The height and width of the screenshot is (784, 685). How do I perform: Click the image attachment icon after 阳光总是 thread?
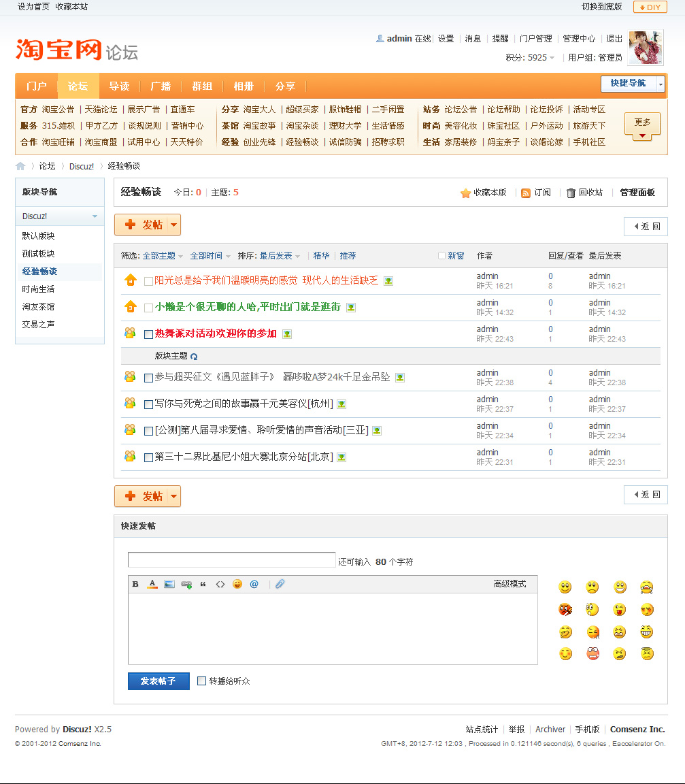[x=388, y=281]
